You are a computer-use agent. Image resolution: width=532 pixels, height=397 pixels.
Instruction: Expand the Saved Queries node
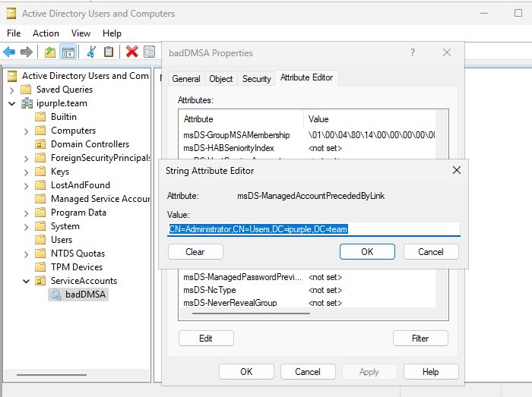[13, 90]
